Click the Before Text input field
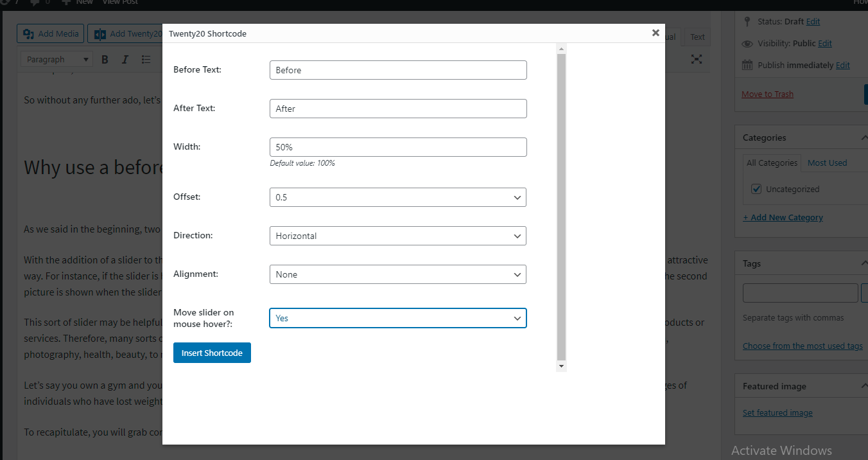 pos(398,70)
